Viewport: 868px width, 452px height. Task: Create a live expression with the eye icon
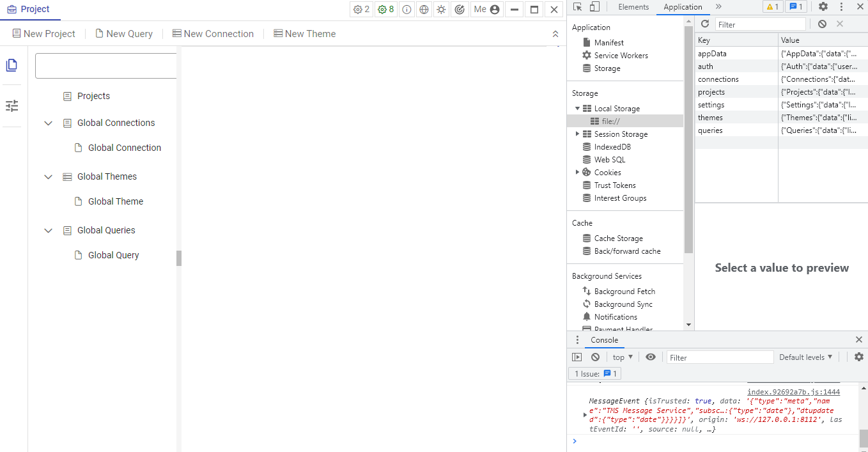pos(651,357)
